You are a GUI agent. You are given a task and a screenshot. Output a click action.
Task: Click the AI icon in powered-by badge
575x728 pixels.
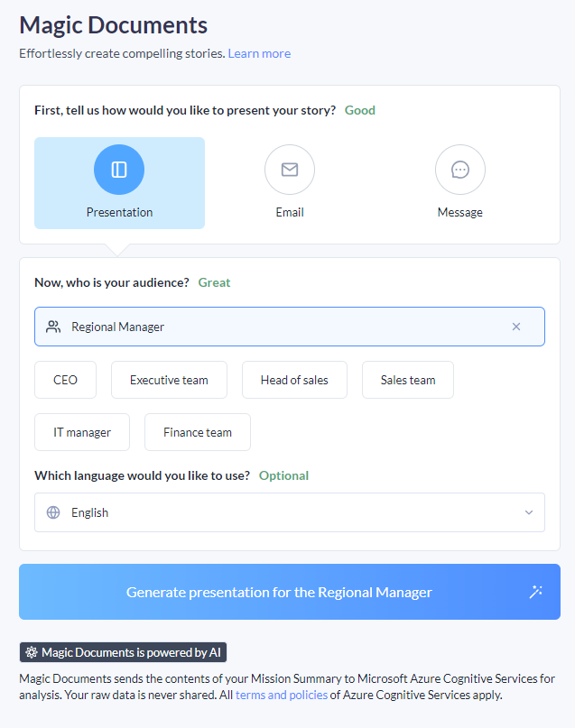(x=32, y=652)
